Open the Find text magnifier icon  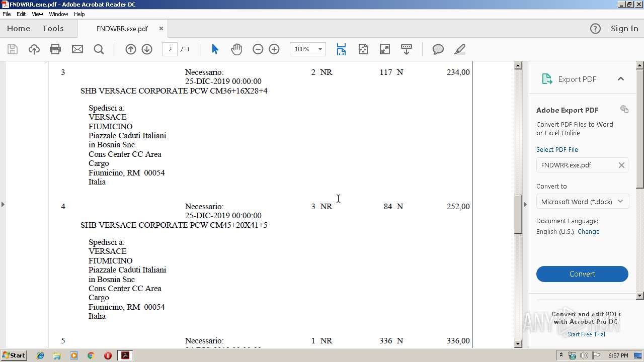(x=99, y=49)
